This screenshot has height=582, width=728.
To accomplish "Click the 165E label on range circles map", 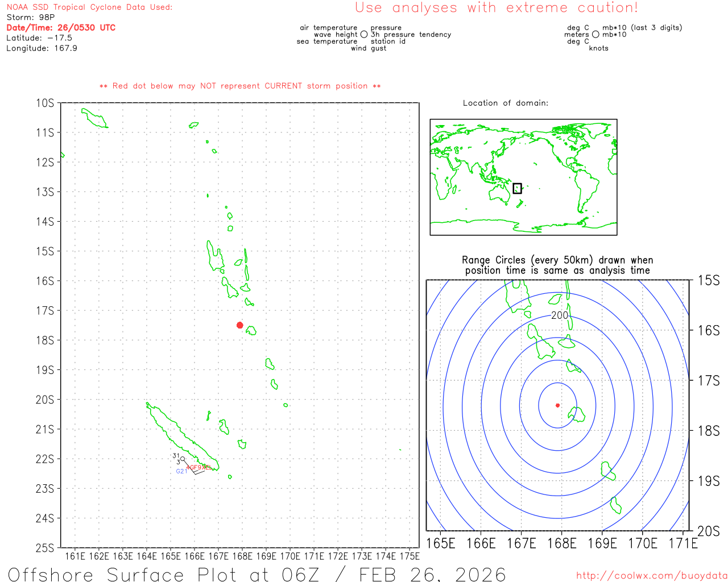I will 441,544.
